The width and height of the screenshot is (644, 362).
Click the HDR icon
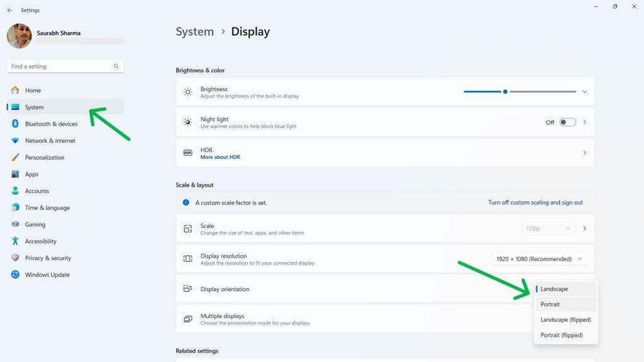187,153
